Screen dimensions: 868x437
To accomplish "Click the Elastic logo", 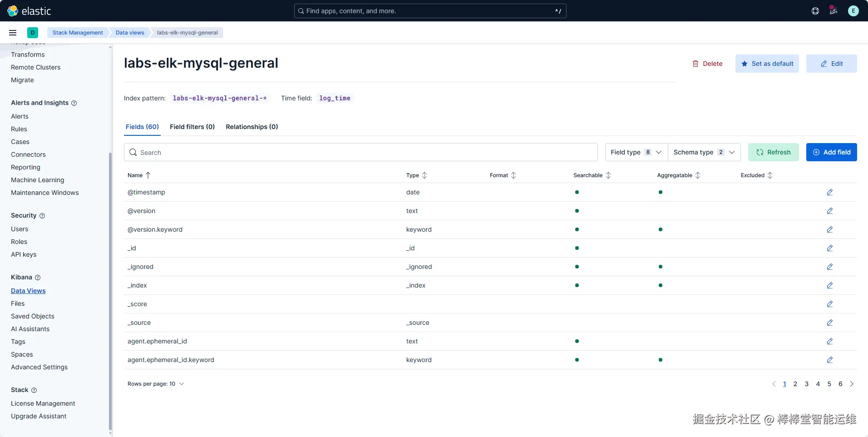I will [x=29, y=11].
